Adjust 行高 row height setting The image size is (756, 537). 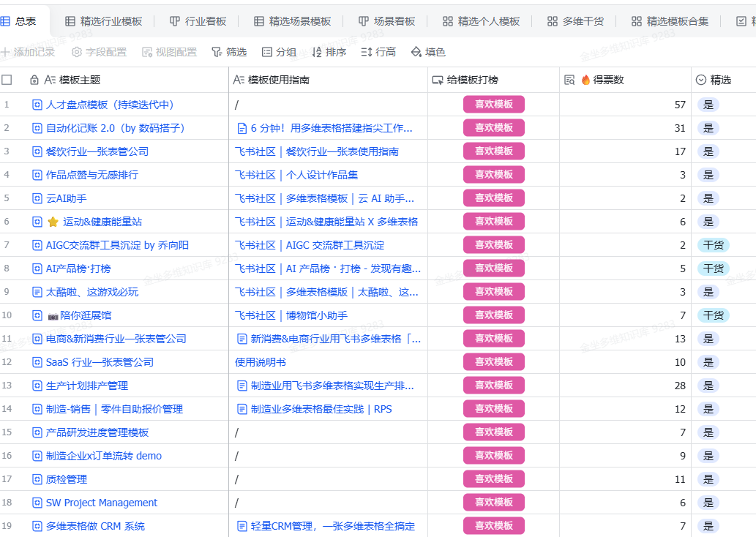(378, 52)
